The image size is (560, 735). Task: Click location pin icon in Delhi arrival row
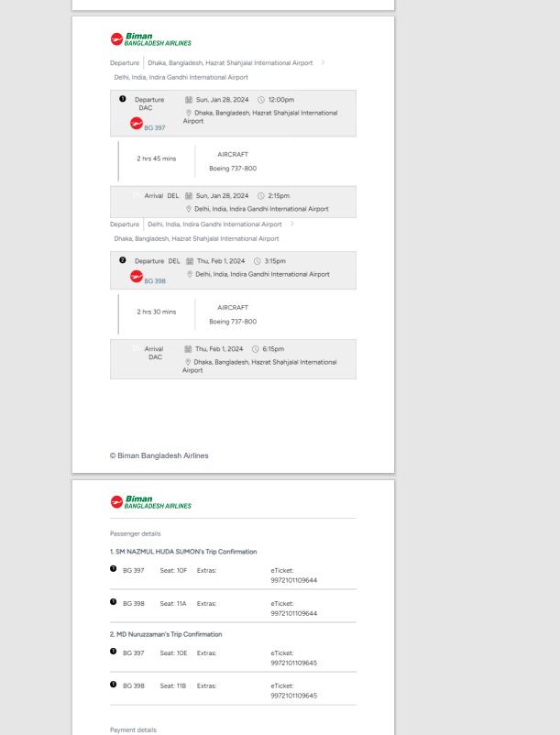tap(189, 209)
